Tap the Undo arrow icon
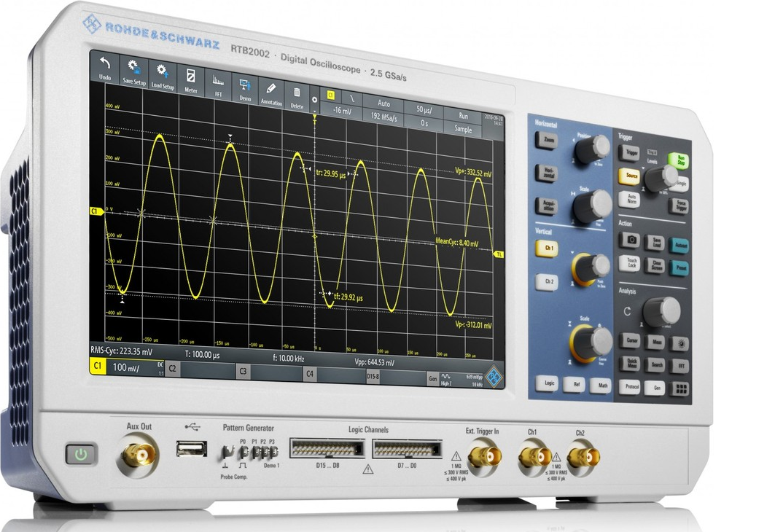 (104, 65)
